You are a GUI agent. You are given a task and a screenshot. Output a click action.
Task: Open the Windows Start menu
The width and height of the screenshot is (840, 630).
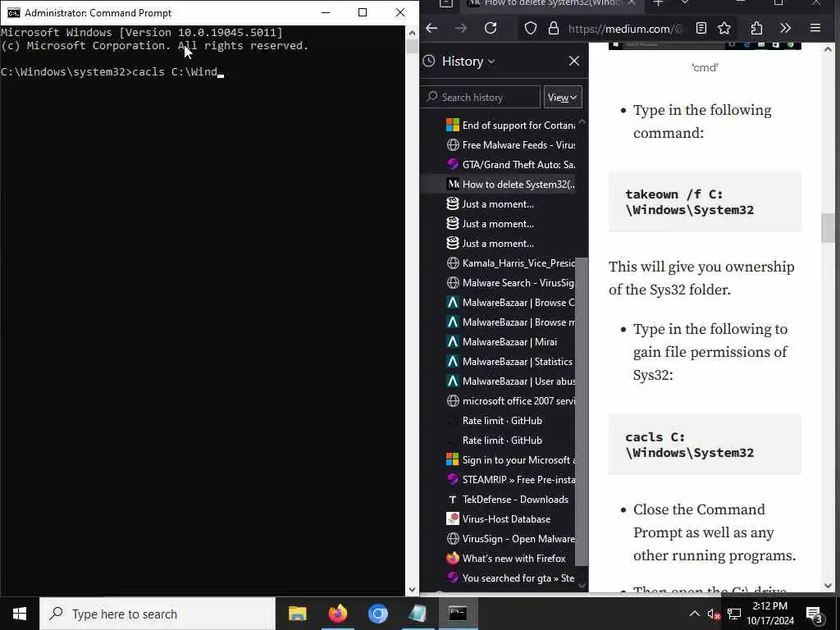coord(20,614)
